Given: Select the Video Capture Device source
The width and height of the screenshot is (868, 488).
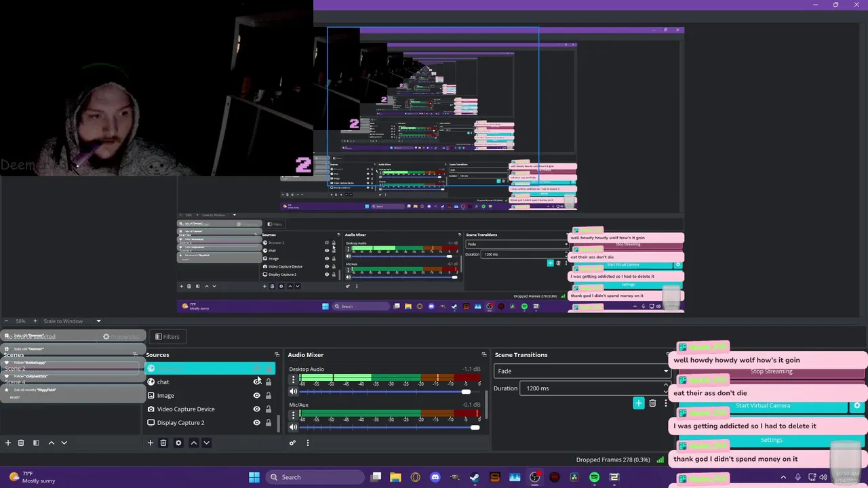Looking at the screenshot, I should tap(209, 409).
